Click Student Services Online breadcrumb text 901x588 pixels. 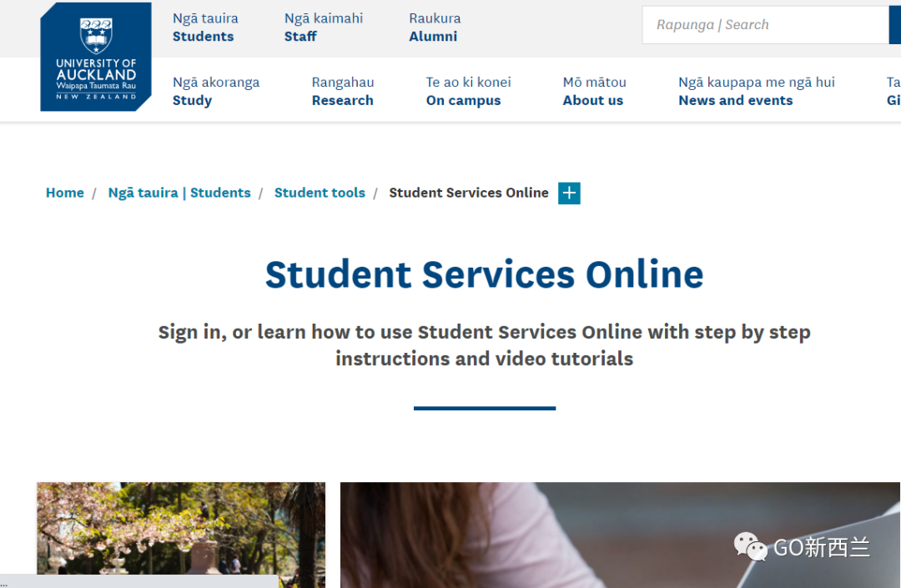click(469, 193)
